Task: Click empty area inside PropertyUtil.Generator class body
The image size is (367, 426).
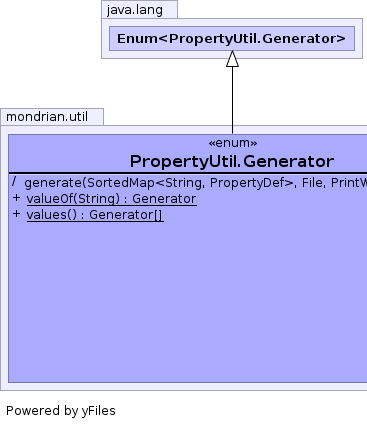Action: coord(187,300)
